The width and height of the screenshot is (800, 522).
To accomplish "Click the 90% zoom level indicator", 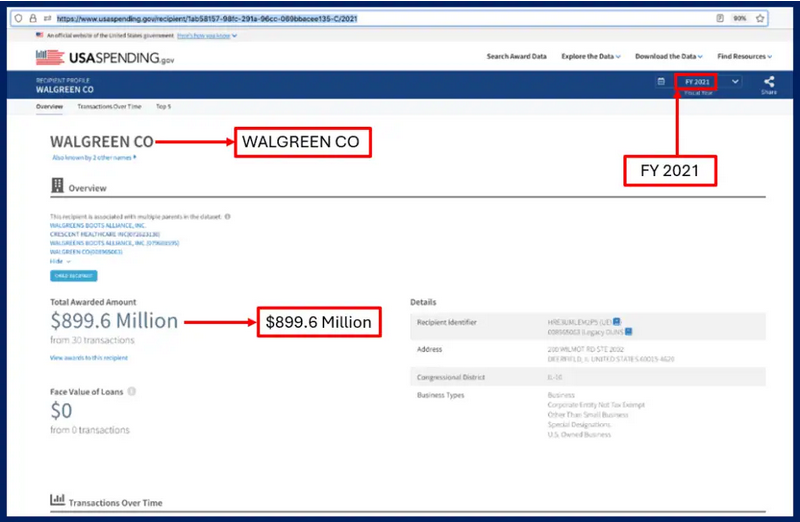I will pyautogui.click(x=739, y=18).
